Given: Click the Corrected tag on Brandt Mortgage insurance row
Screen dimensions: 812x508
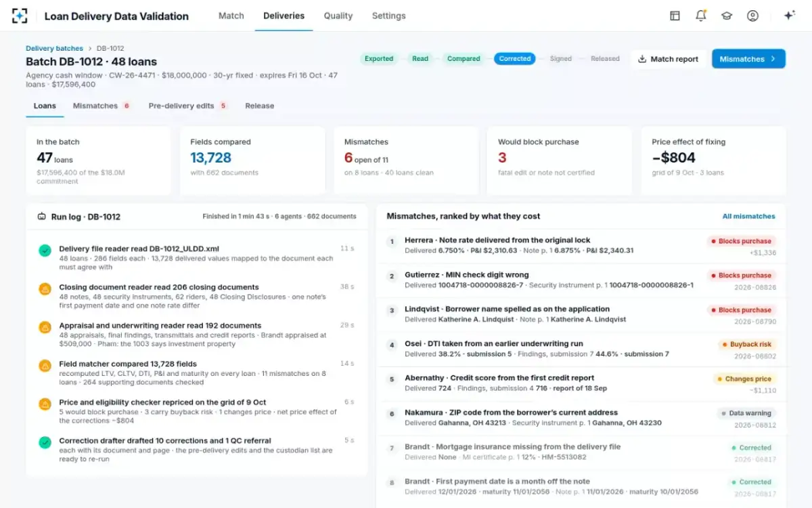Looking at the screenshot, I should pos(752,448).
